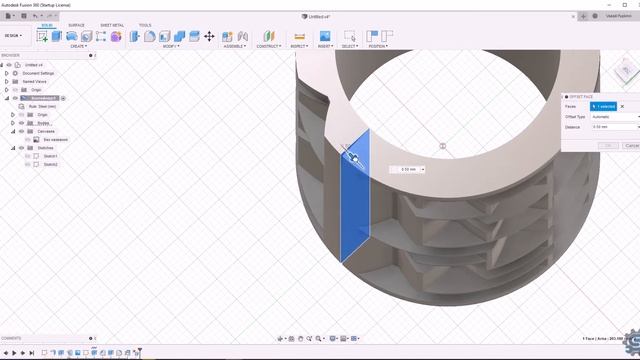
Task: Jump to end of timeline
Action: [x=31, y=353]
